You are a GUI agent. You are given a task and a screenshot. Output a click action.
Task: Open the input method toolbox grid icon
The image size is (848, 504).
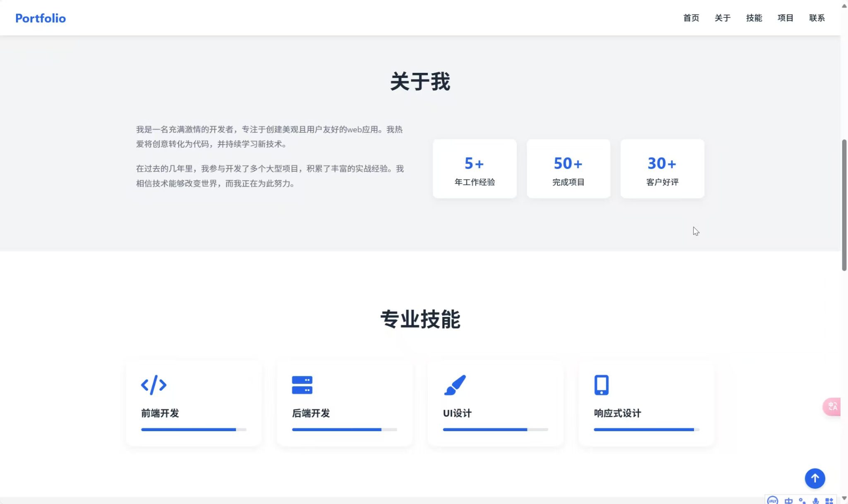coord(829,501)
